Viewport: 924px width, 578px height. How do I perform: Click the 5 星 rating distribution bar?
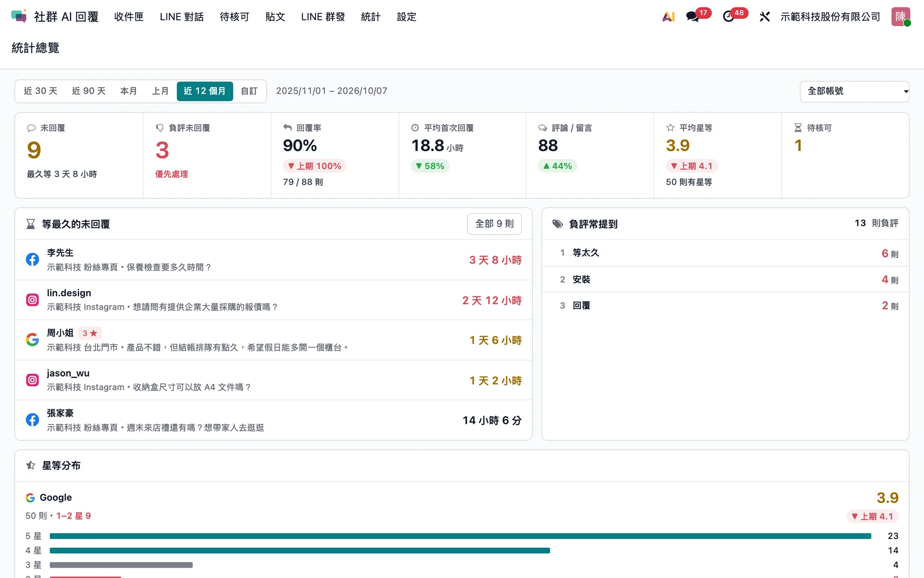(x=460, y=536)
